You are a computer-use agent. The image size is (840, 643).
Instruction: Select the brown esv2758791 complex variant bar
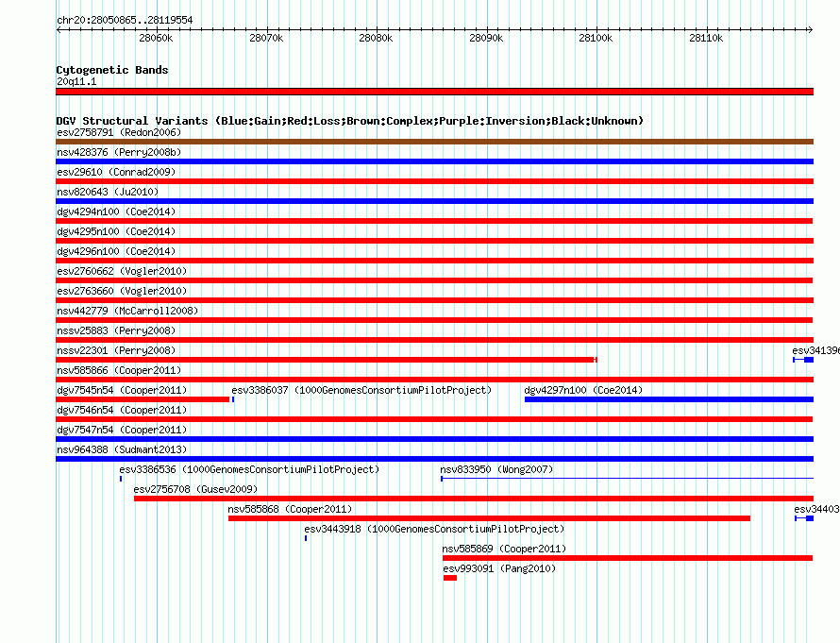coord(434,142)
